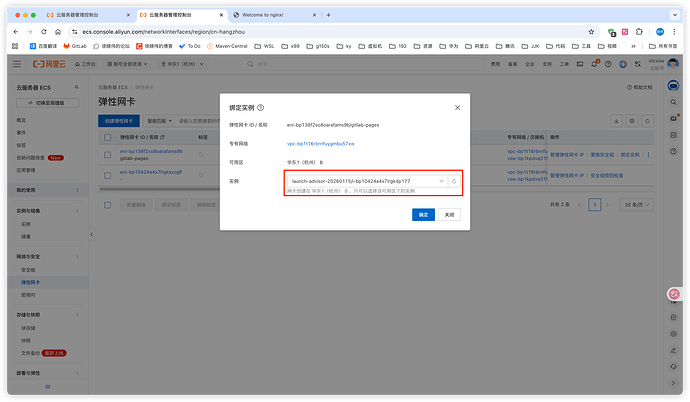Click the 关闭 button in dialog

click(x=450, y=214)
